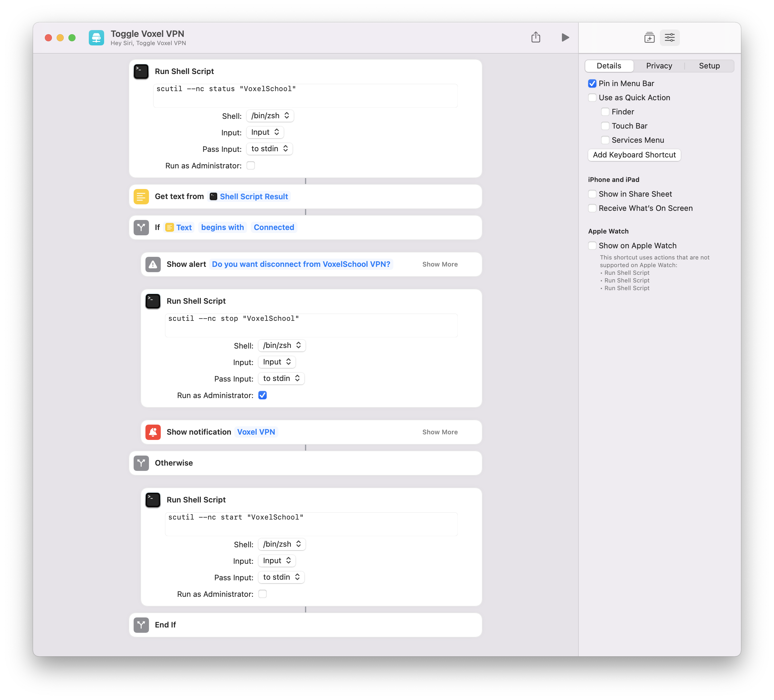The width and height of the screenshot is (774, 700).
Task: Click the Toggle Voxel VPN shortcut icon
Action: click(x=96, y=38)
